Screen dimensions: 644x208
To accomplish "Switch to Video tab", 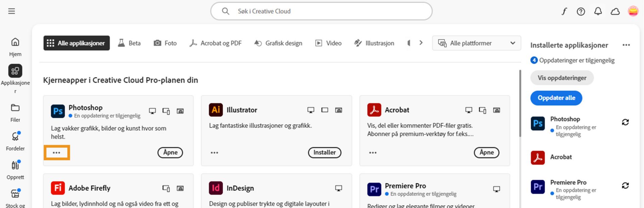I will (328, 43).
